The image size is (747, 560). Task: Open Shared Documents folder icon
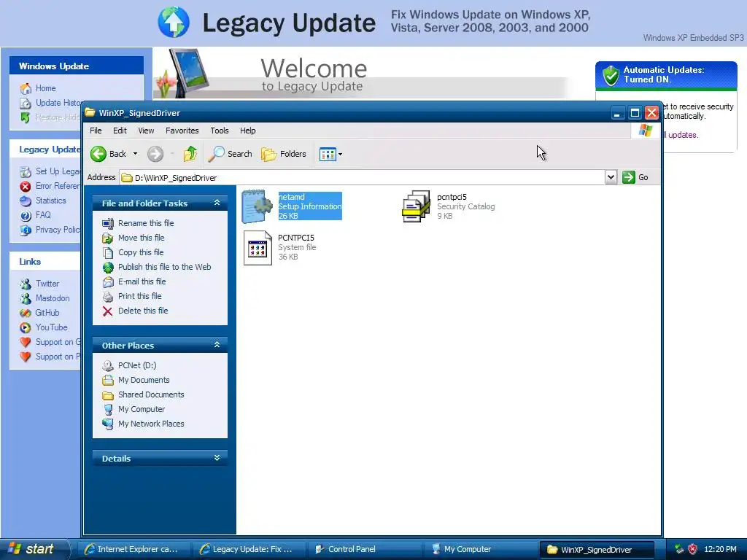click(108, 394)
